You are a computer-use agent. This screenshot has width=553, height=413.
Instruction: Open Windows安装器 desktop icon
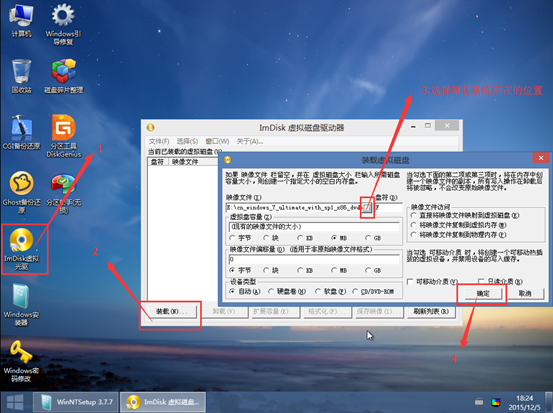tap(22, 305)
